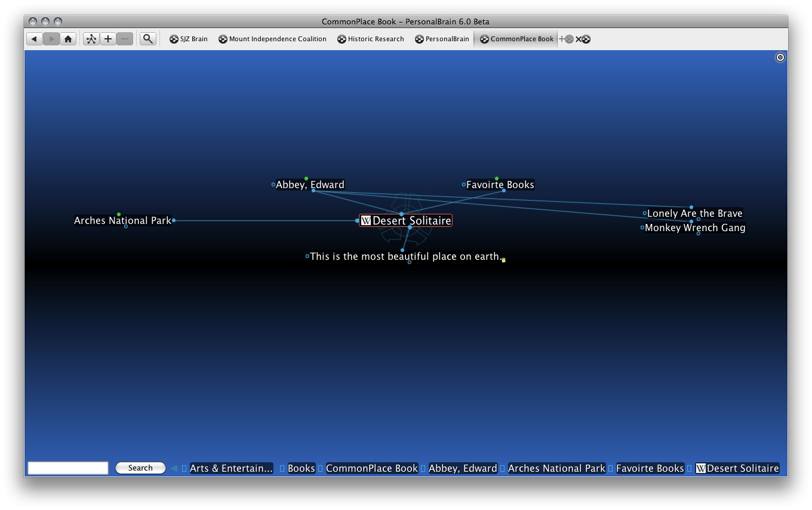Switch to the SJZ Brain tab
Viewport: 812px width, 510px height.
click(189, 39)
